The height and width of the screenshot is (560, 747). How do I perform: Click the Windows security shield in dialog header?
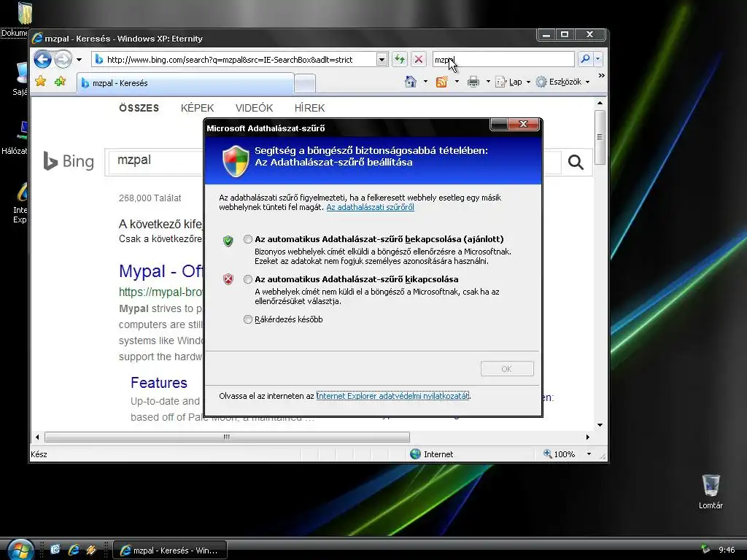click(236, 161)
